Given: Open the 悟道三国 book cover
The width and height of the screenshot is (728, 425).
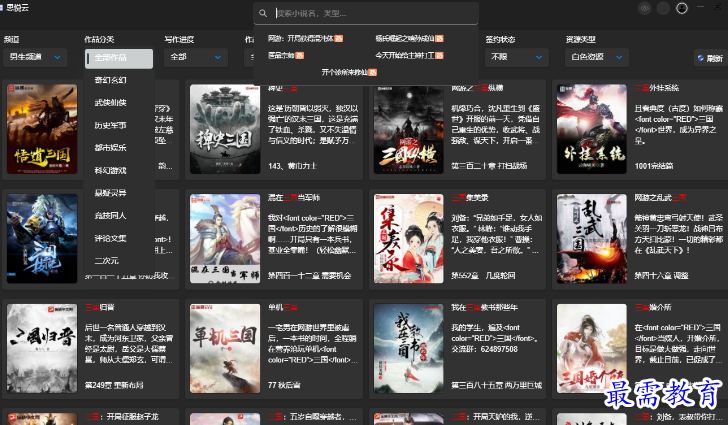Looking at the screenshot, I should click(x=42, y=129).
